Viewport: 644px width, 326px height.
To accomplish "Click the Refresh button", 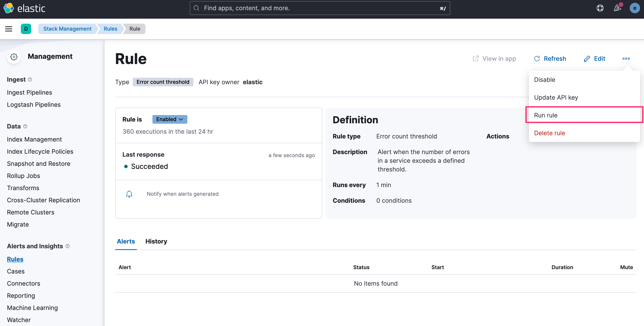I will [x=550, y=58].
